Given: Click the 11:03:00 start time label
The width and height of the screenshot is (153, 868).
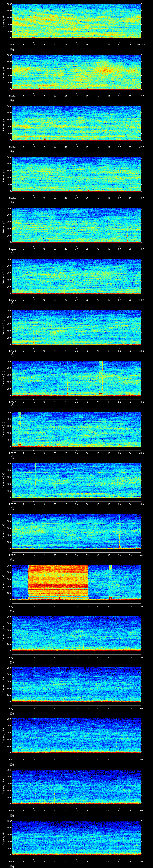Looking at the screenshot, I should click(12, 249).
